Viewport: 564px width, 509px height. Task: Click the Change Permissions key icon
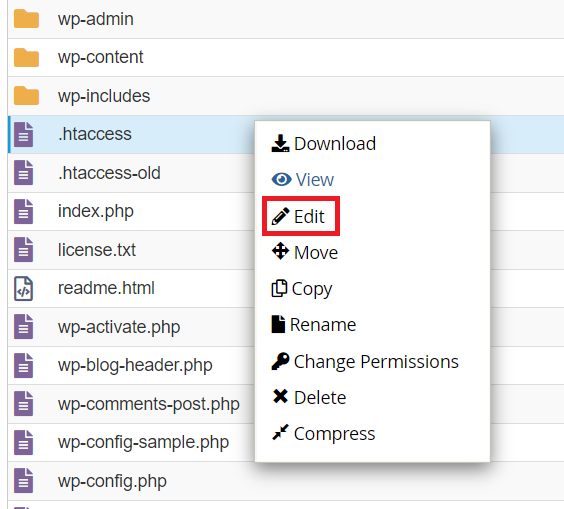click(x=280, y=361)
